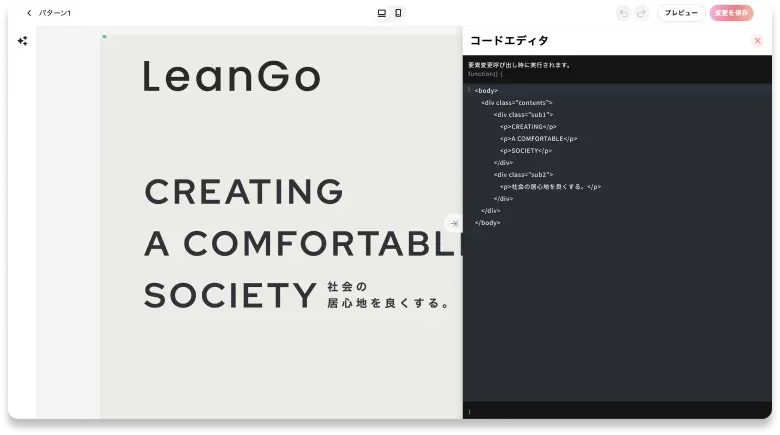Image resolution: width=780 pixels, height=435 pixels.
Task: Click the undo arrow icon
Action: (x=624, y=13)
